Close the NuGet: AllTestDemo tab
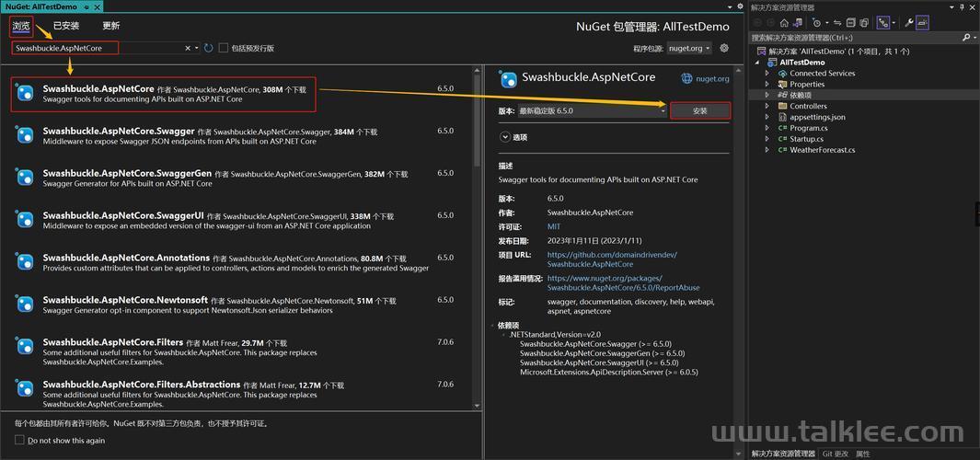This screenshot has height=460, width=980. [97, 6]
